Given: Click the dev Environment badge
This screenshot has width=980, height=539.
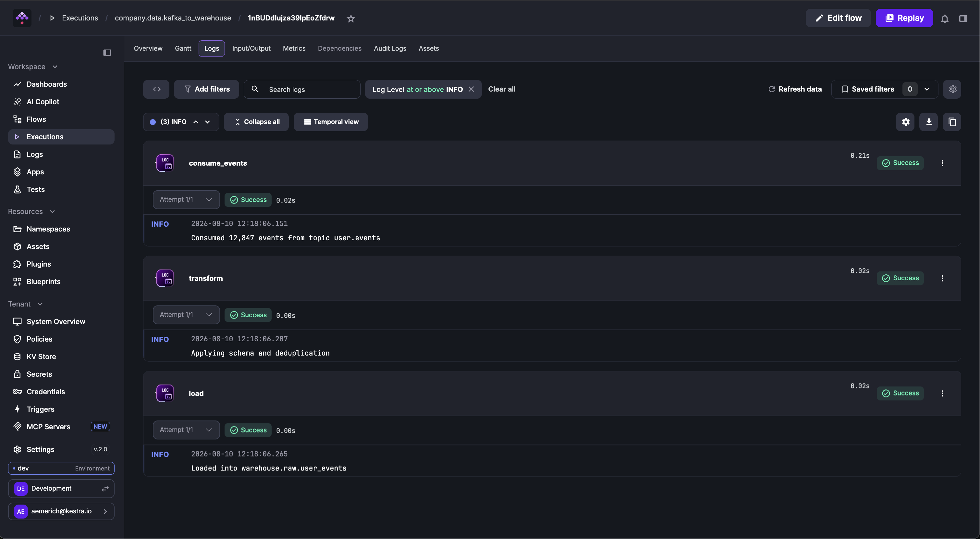Looking at the screenshot, I should tap(61, 468).
